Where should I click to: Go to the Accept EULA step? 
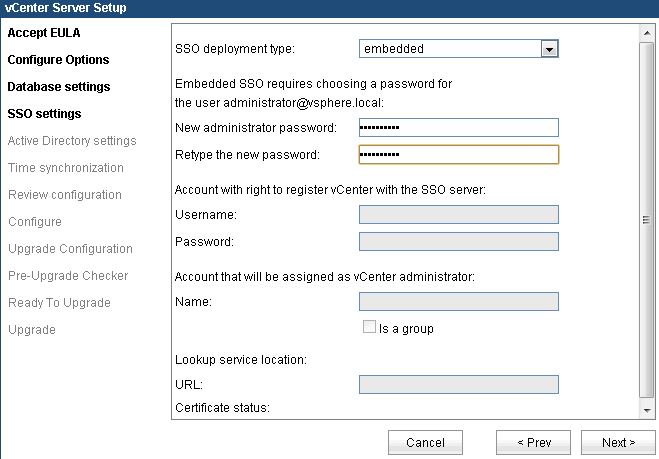pos(44,33)
